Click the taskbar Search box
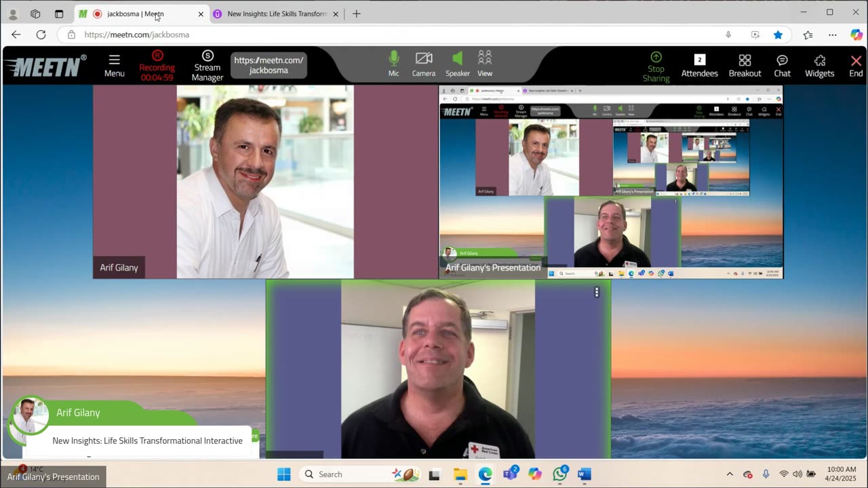Viewport: 868px width, 488px height. 359,474
